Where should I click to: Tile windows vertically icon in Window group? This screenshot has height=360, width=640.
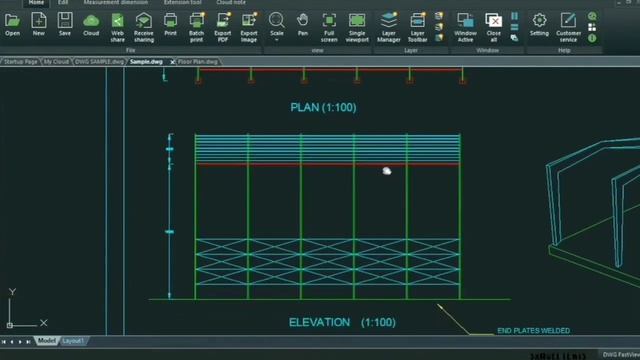coord(514,16)
